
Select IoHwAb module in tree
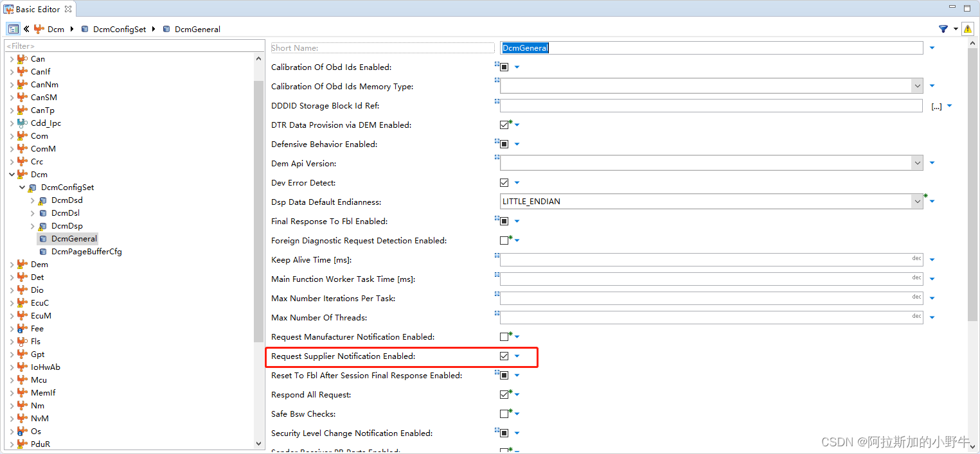46,367
